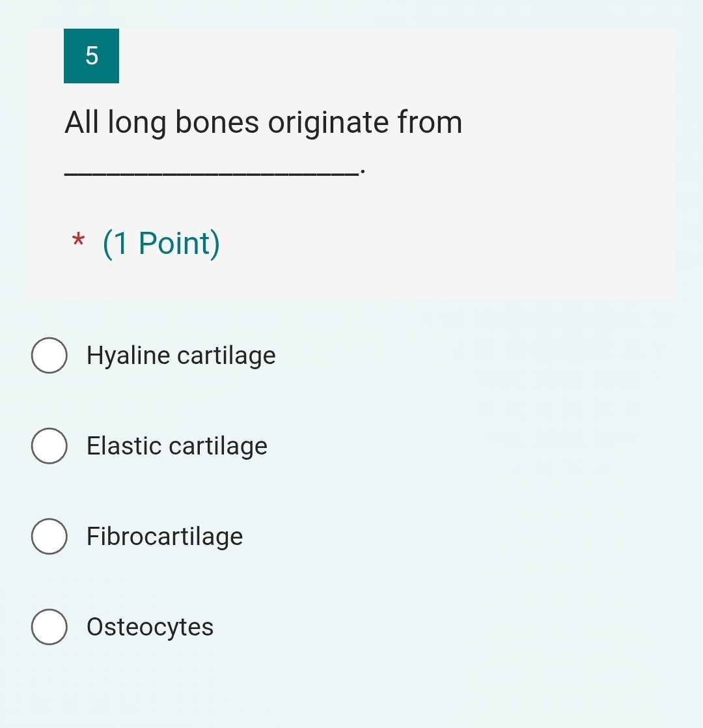Click the 'Elastic cartilage' answer label
703x728 pixels.
click(177, 446)
